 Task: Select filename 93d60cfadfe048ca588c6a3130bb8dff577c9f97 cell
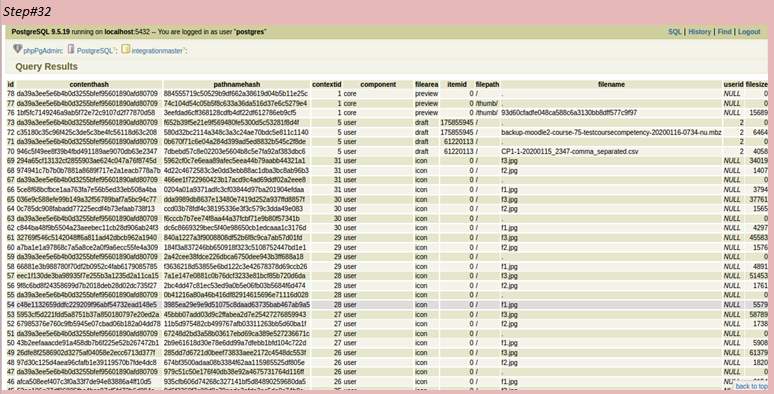569,113
